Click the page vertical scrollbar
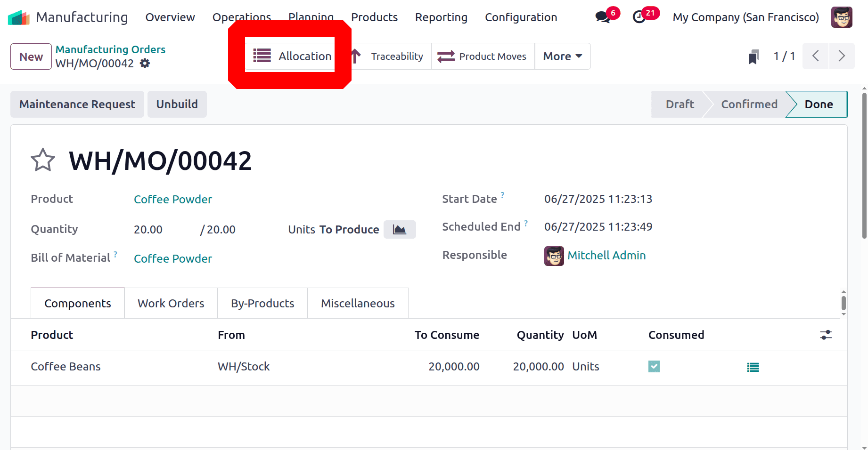Viewport: 868px width, 450px height. 864,166
